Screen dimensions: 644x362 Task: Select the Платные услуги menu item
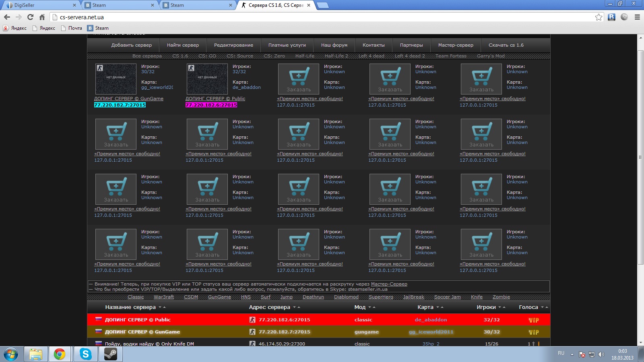click(x=287, y=45)
